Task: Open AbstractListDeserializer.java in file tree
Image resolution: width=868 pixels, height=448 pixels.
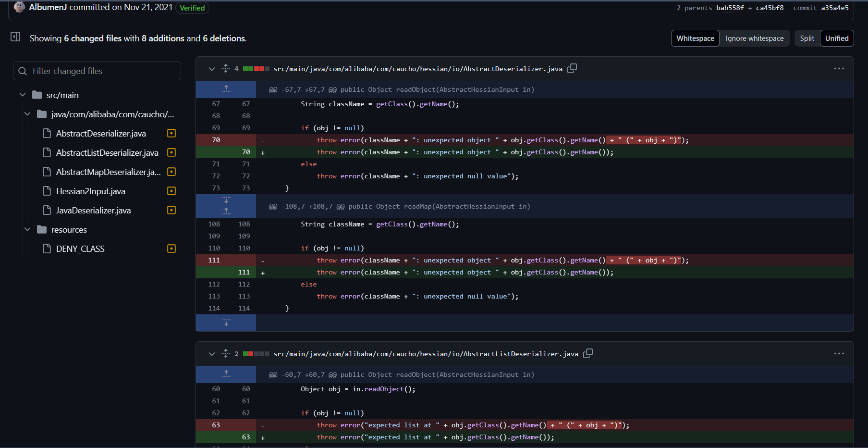Action: pyautogui.click(x=107, y=152)
